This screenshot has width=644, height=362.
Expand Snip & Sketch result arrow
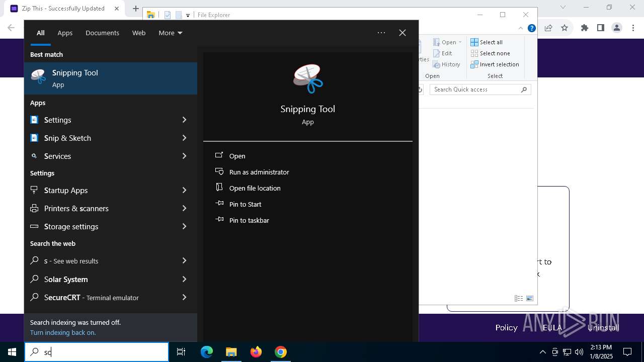[x=184, y=138]
